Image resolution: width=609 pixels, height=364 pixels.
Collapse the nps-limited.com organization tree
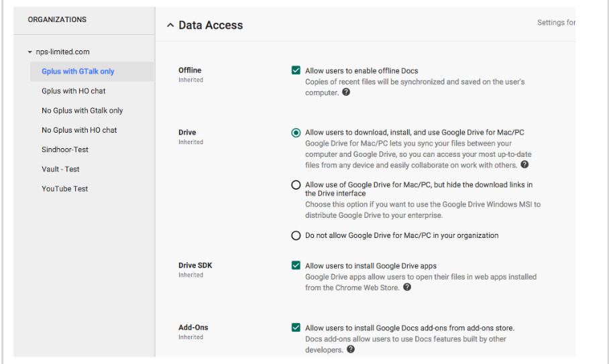coord(30,52)
